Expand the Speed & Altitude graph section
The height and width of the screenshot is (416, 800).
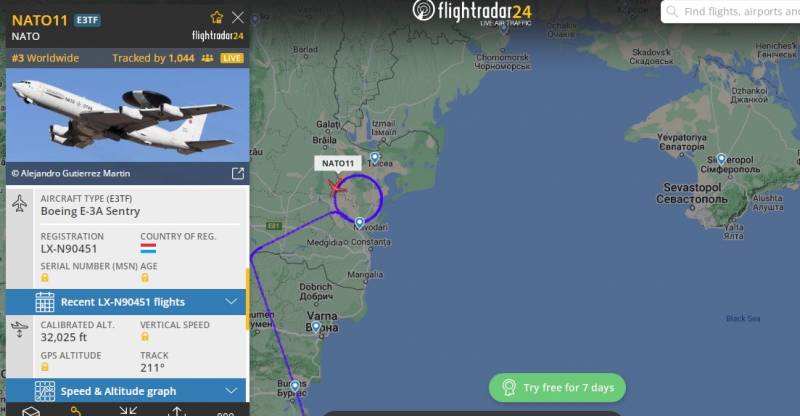[x=126, y=391]
